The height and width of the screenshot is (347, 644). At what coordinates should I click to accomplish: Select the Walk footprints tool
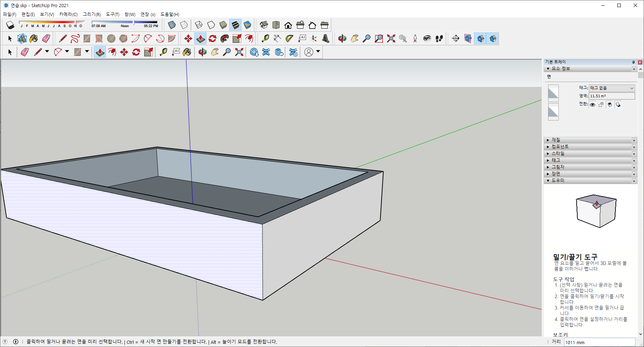[439, 39]
